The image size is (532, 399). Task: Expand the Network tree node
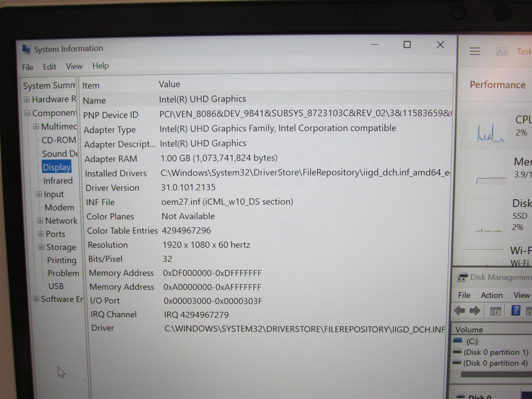tap(40, 220)
